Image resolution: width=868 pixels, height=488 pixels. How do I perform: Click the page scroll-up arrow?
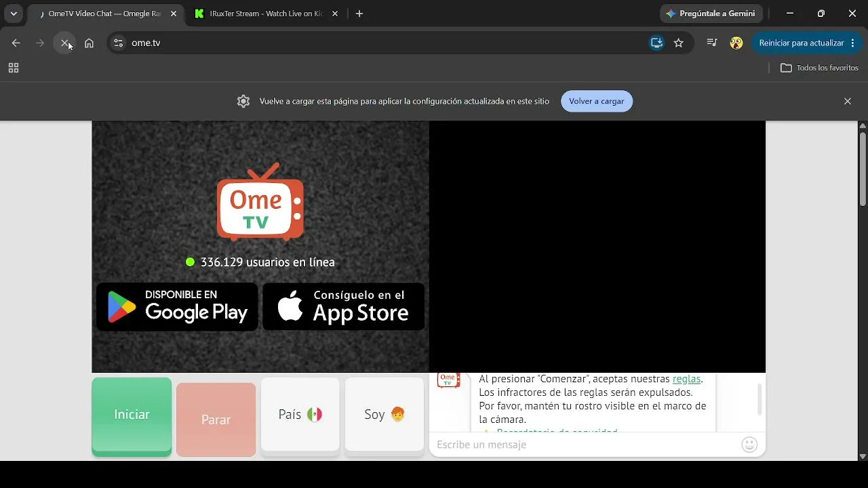[x=863, y=126]
